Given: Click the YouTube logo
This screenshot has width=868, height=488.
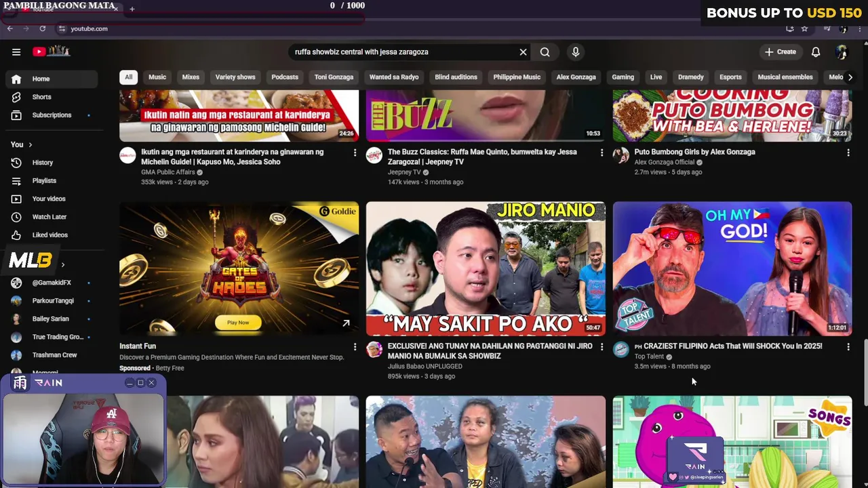Looking at the screenshot, I should (x=51, y=52).
